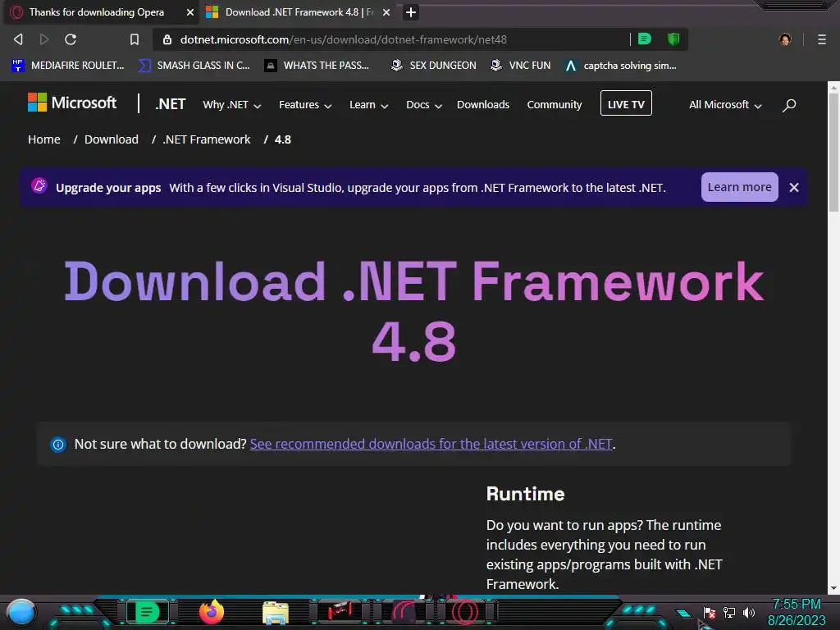Click the Learn more banner button
The image size is (840, 630).
click(739, 187)
